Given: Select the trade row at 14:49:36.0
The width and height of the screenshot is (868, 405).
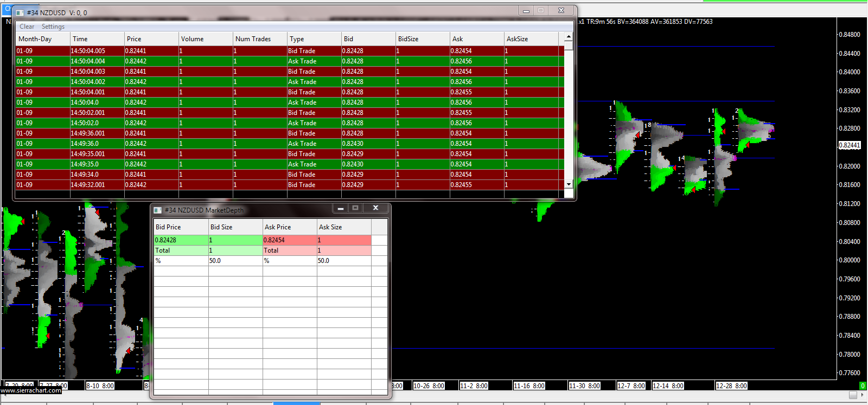Looking at the screenshot, I should [x=290, y=144].
